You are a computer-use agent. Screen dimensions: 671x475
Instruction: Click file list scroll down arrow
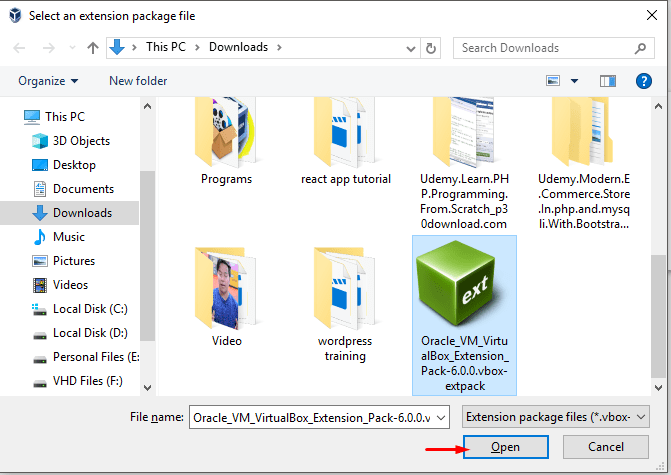coord(658,388)
